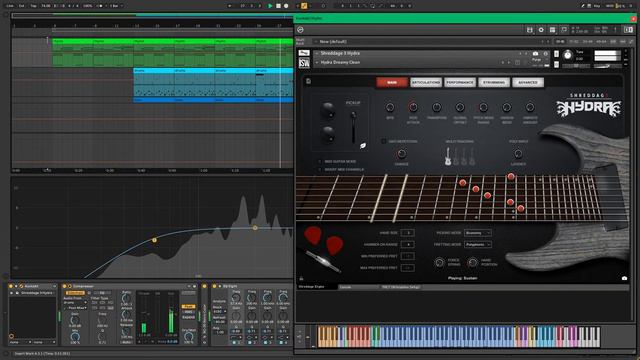Click the Stop button in the transport bar
This screenshot has height=360, width=640.
click(278, 6)
